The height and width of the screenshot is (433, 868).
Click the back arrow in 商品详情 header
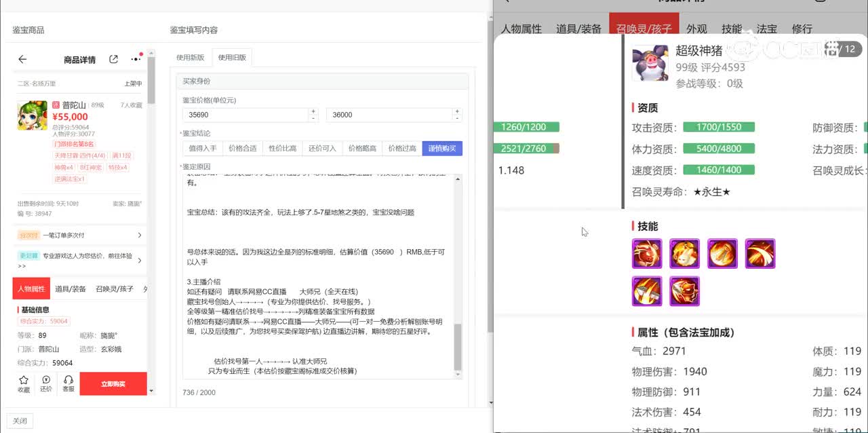coord(22,60)
